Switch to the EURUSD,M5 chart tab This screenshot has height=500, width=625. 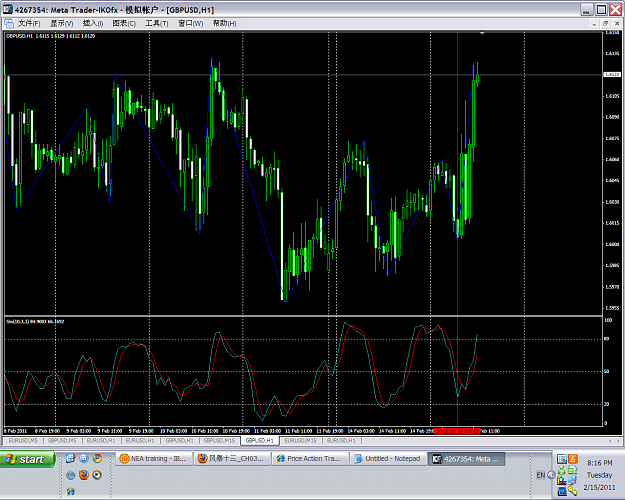[x=23, y=441]
